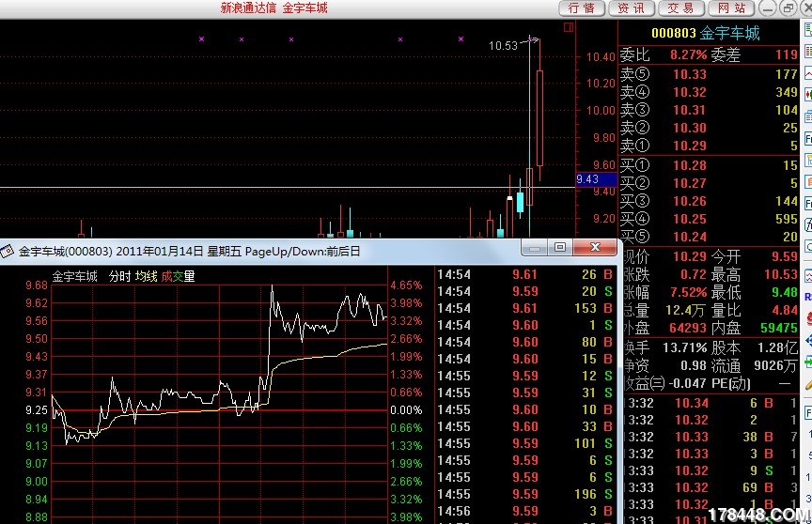The image size is (812, 524).
Task: Click the 收益 -0.047 value
Action: click(x=687, y=383)
